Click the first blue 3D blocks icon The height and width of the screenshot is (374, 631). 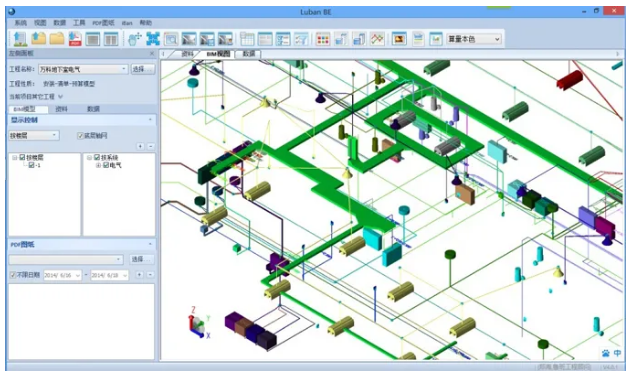coord(341,39)
